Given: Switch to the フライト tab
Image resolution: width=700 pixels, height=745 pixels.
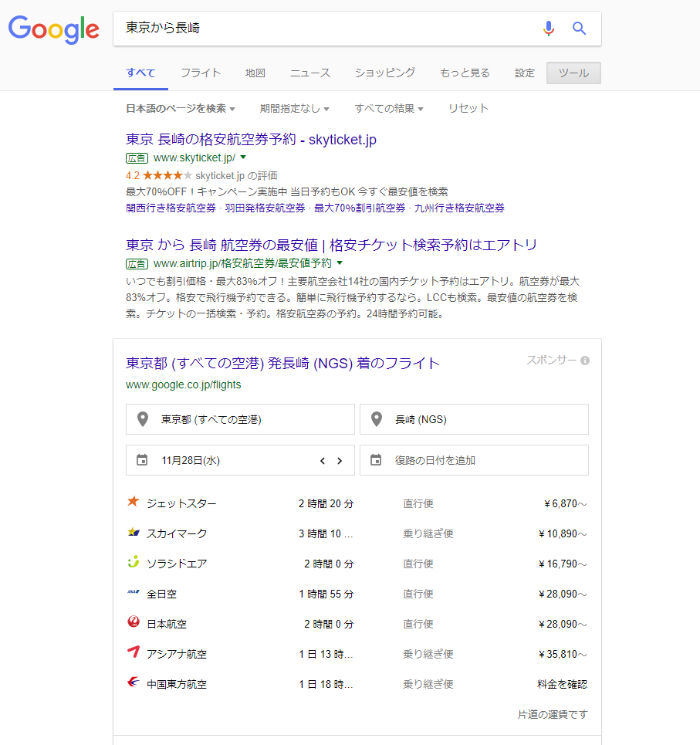Looking at the screenshot, I should tap(201, 73).
